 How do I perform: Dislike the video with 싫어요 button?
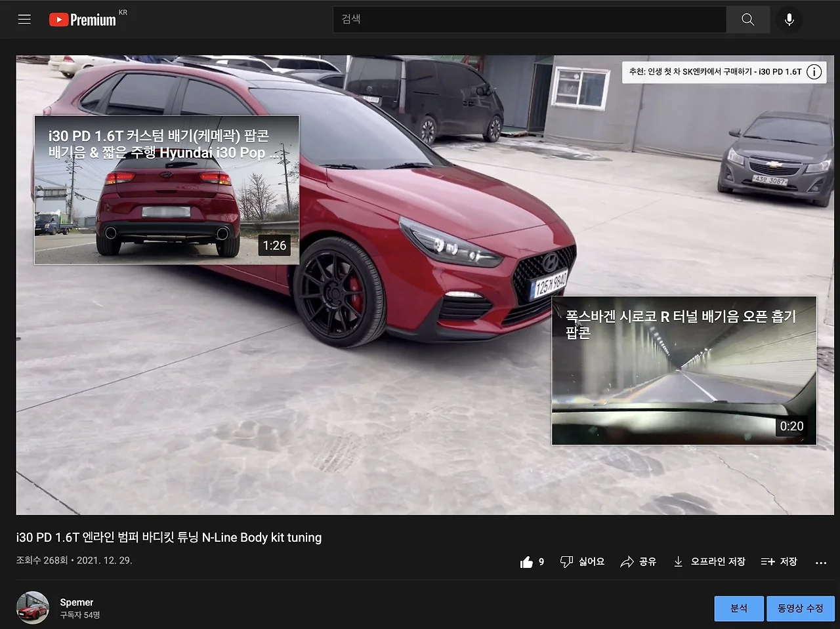coord(582,562)
